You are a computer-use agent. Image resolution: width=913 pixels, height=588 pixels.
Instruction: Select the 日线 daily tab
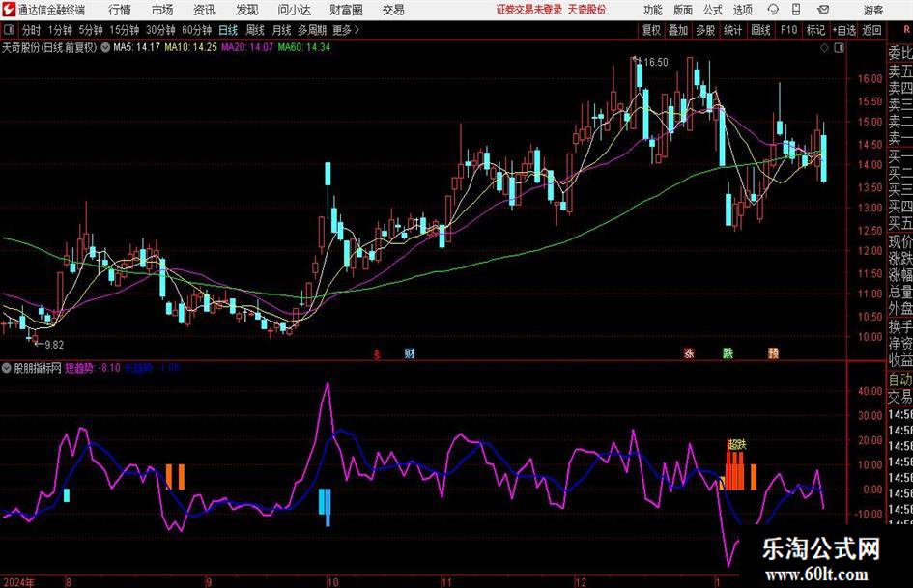[x=228, y=30]
